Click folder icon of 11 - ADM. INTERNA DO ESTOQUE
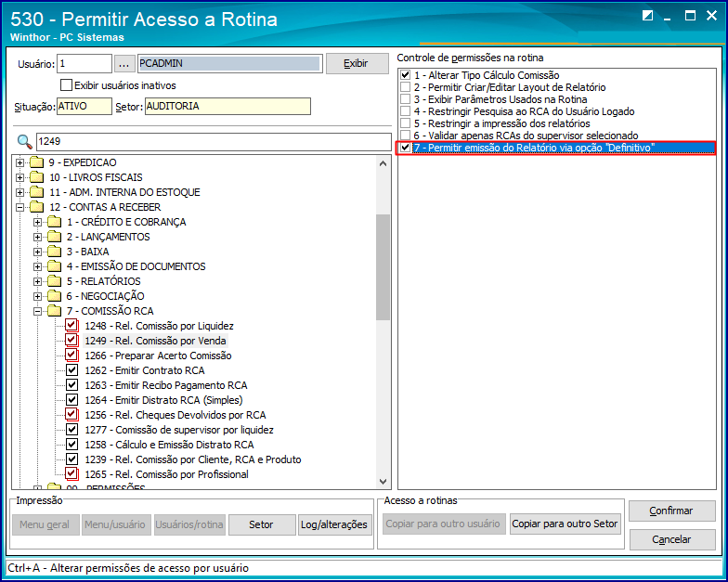Screen dimensions: 728x582 pos(36,192)
